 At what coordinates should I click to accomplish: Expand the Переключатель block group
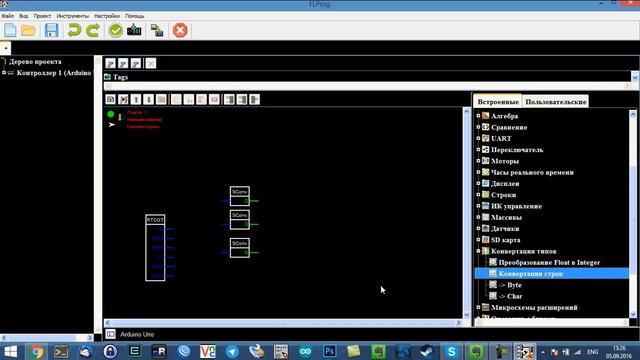(x=478, y=150)
